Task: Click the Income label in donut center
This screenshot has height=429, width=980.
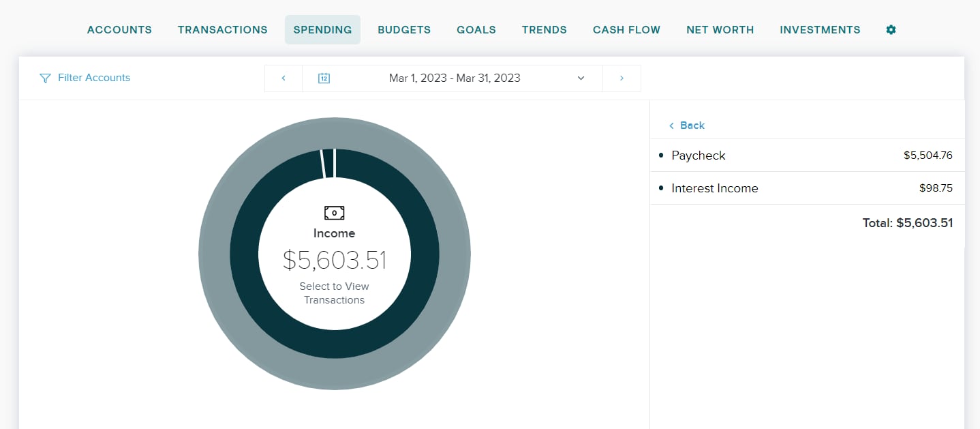Action: (x=334, y=233)
